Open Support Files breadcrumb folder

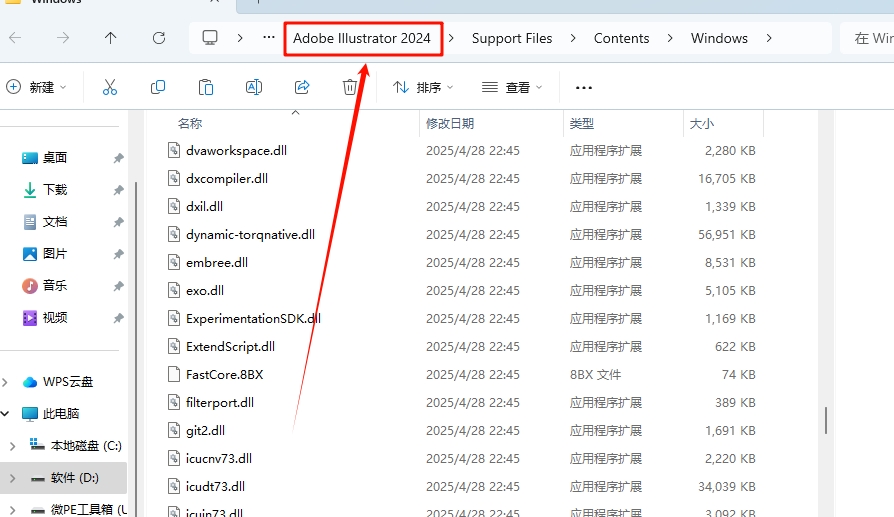click(x=512, y=38)
